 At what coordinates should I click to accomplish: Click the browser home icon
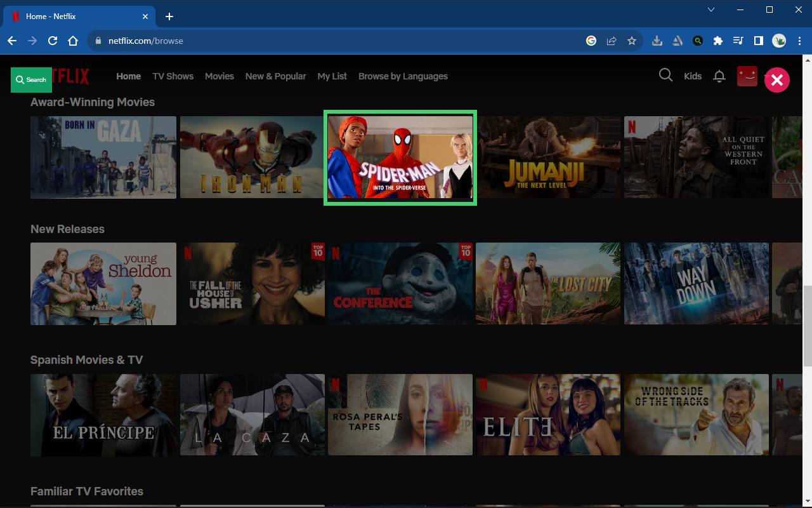tap(73, 41)
